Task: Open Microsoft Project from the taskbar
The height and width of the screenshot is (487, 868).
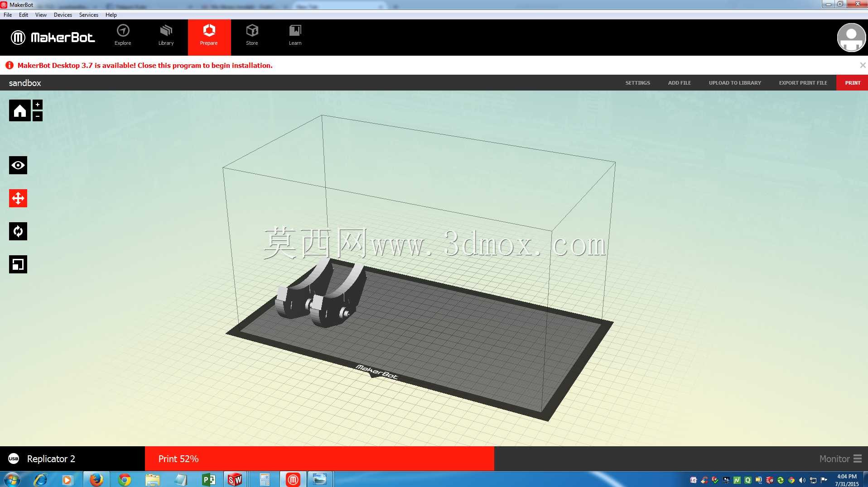Action: [208, 479]
